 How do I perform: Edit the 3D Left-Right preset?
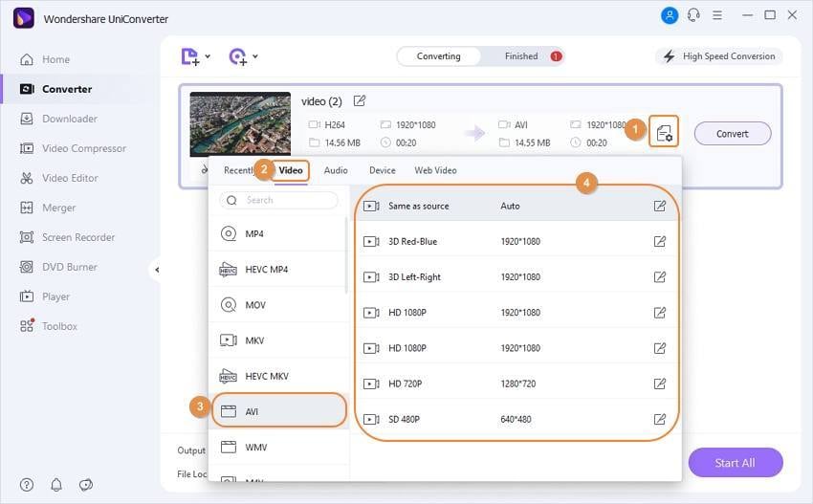660,277
